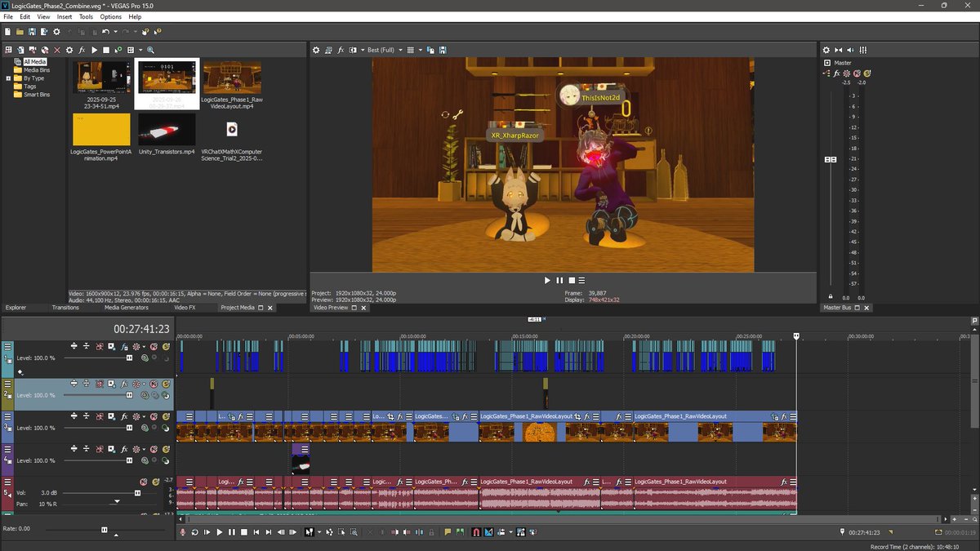
Task: Open Track Motion on video track 2
Action: (111, 383)
